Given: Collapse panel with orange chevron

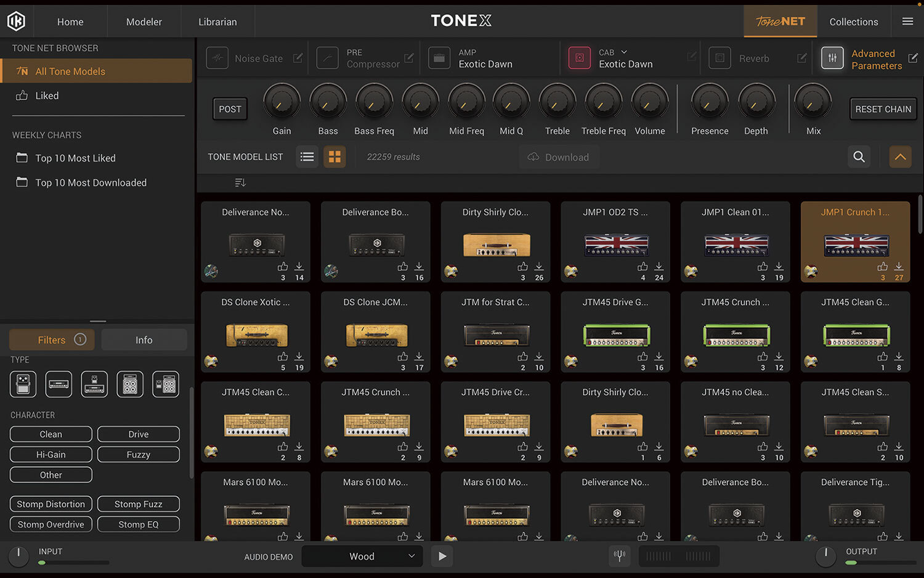Looking at the screenshot, I should coord(900,157).
